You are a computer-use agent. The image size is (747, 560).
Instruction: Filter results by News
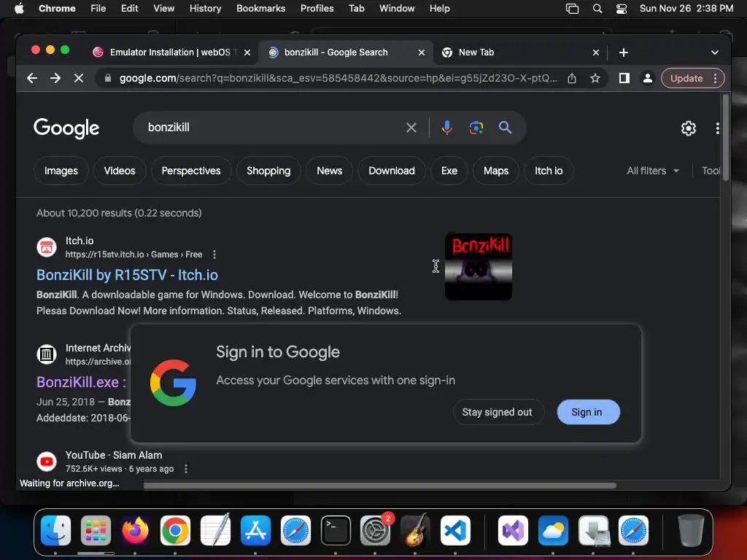click(329, 171)
